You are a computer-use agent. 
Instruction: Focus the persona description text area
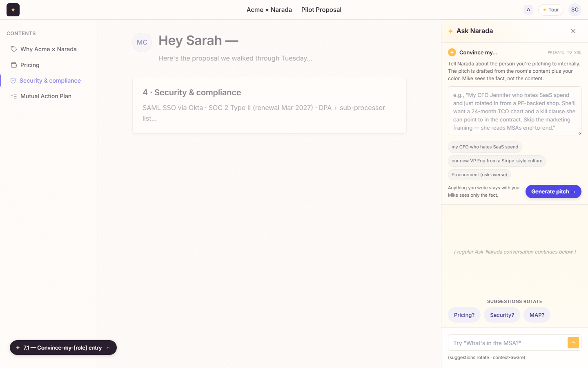(x=514, y=111)
